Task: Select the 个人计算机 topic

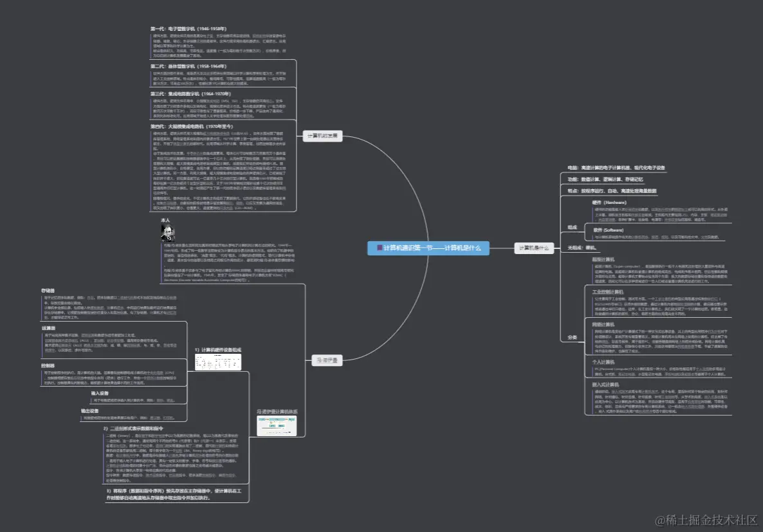Action: point(603,362)
